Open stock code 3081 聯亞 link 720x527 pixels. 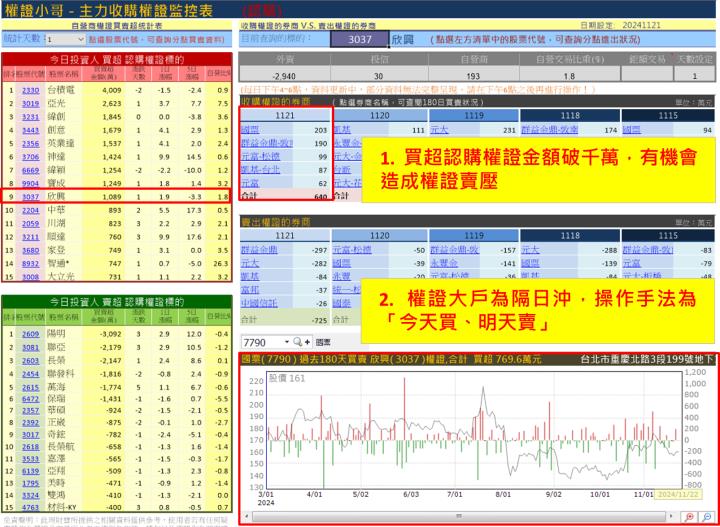coord(31,348)
